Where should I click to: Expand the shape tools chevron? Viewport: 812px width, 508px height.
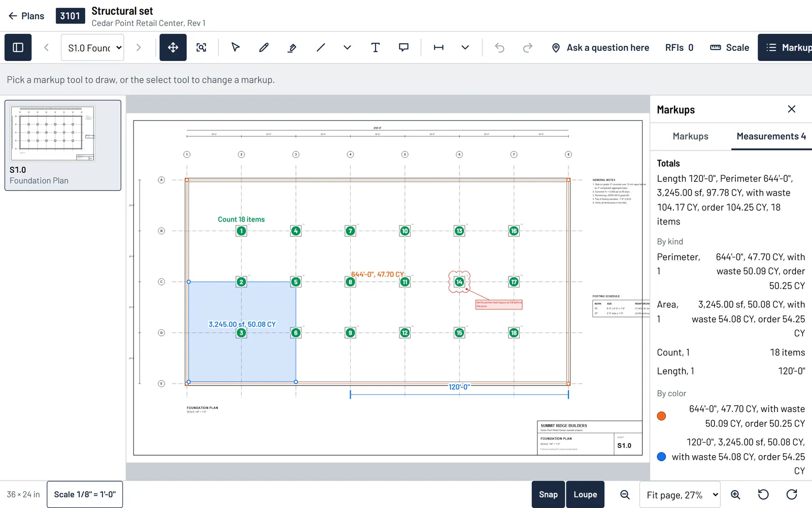point(347,47)
